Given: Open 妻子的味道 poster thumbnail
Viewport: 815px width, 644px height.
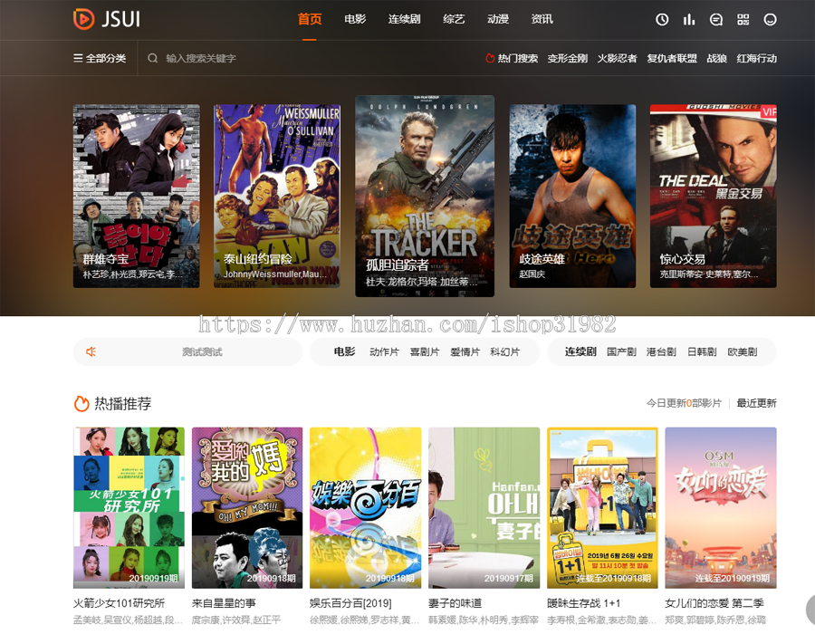Looking at the screenshot, I should 484,508.
